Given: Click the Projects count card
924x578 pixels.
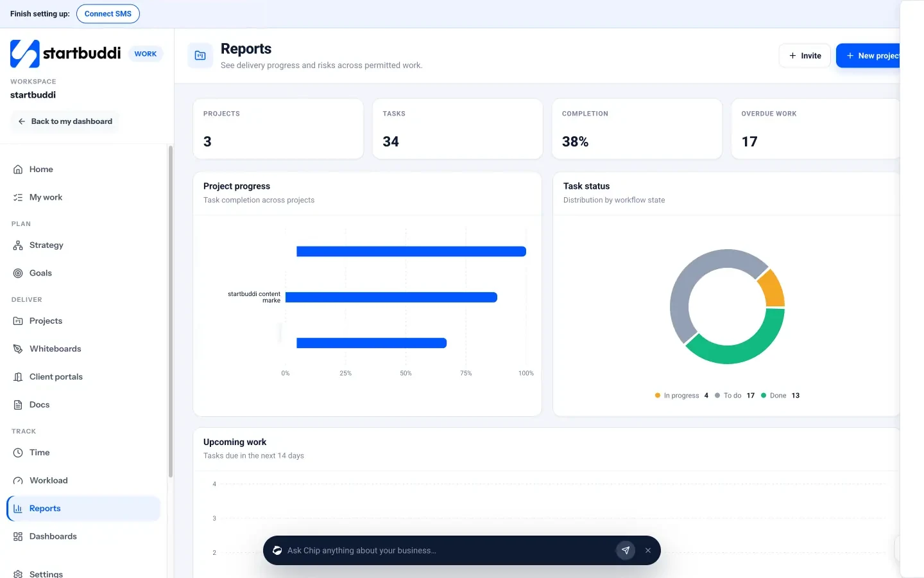Looking at the screenshot, I should (278, 128).
